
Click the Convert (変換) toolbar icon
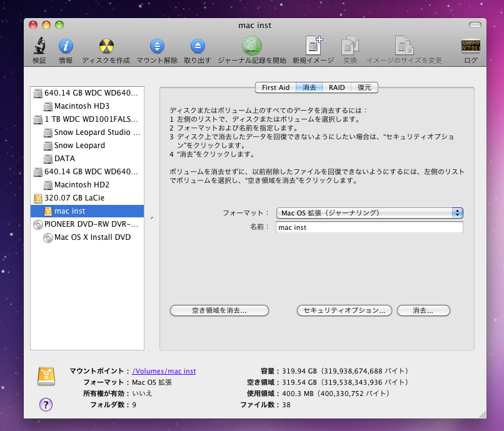[350, 46]
